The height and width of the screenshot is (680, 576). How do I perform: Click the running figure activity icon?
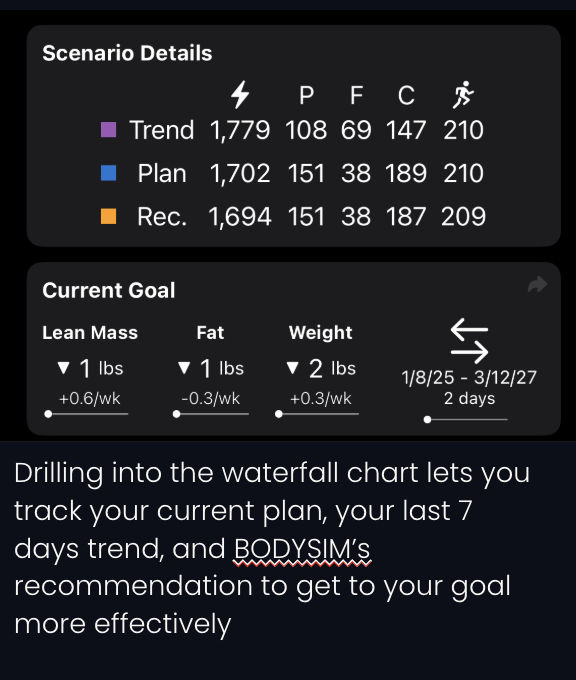(x=463, y=95)
